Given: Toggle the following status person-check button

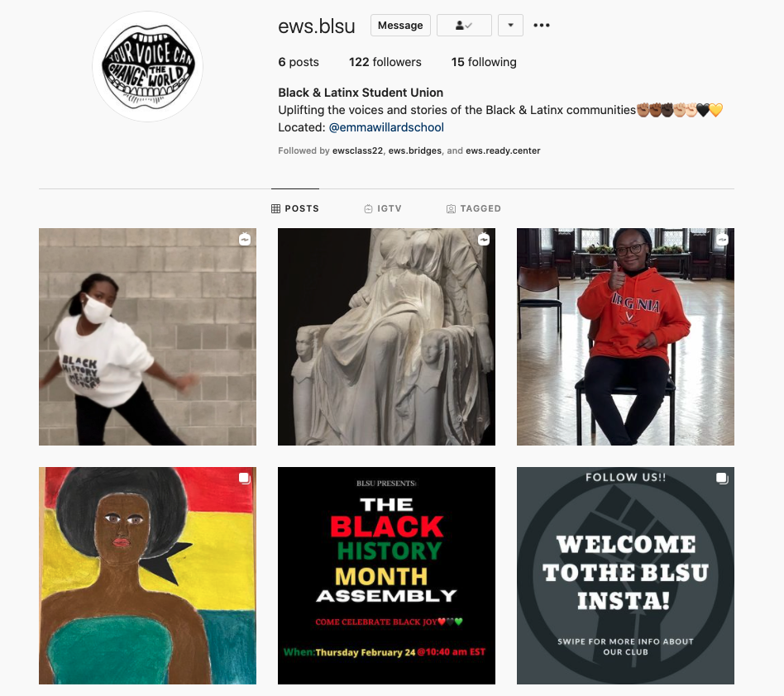Looking at the screenshot, I should [x=464, y=26].
